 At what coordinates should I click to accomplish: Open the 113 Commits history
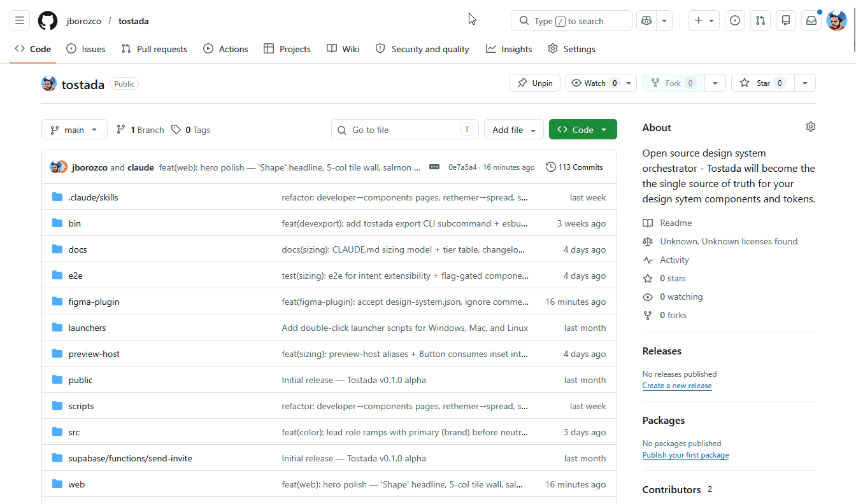[574, 167]
